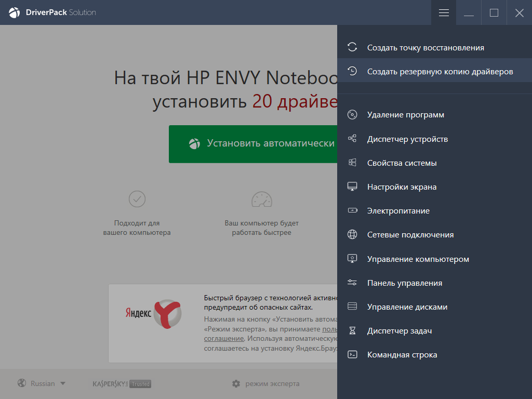
Task: Open Диспетчер задач menu entry
Action: coord(435,331)
